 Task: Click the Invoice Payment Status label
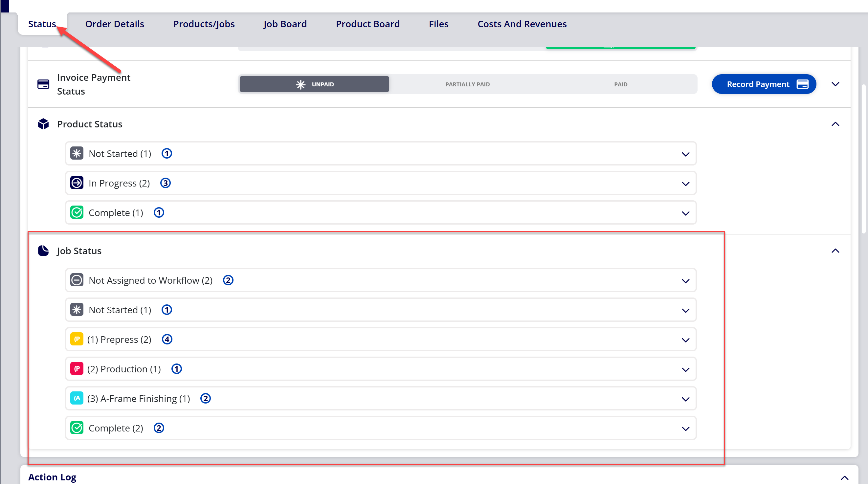(x=94, y=84)
